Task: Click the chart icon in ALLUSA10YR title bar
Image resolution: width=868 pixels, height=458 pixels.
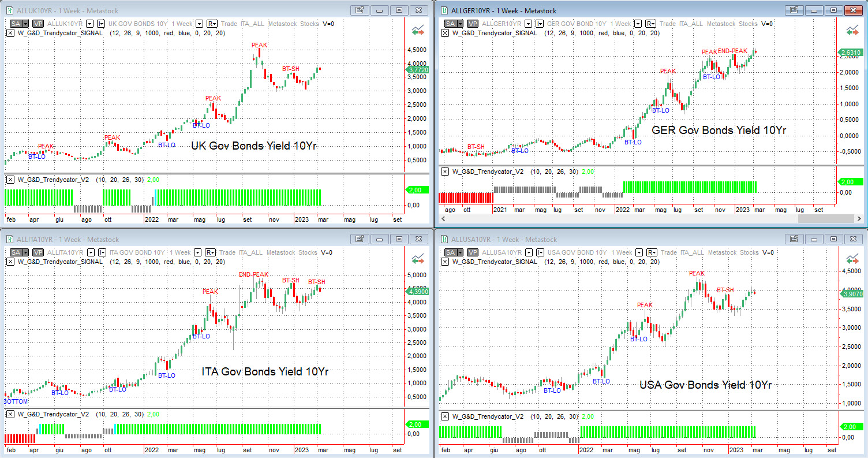Action: 444,239
